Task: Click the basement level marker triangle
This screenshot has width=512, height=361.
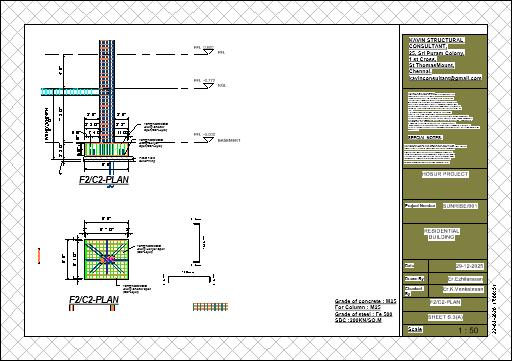Action: pos(209,140)
